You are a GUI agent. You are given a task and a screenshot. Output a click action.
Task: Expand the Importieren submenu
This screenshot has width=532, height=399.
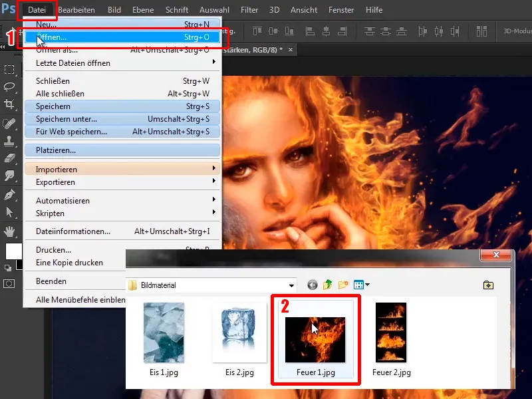click(x=122, y=169)
